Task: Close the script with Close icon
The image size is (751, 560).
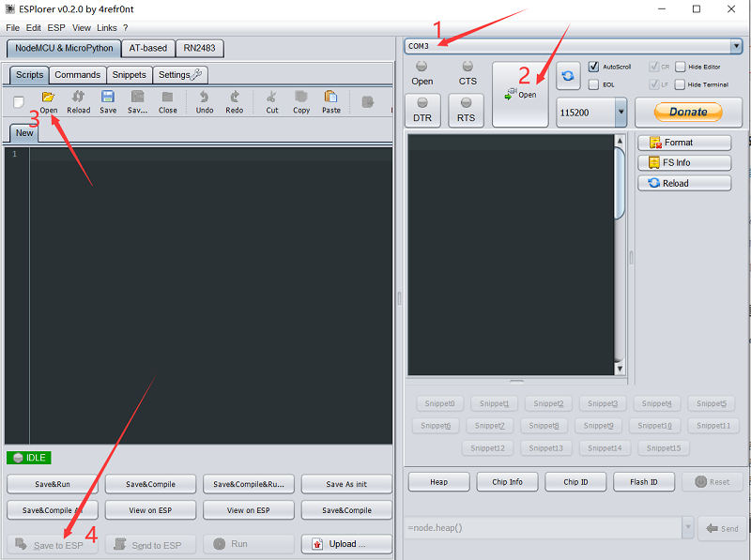Action: coord(168,102)
